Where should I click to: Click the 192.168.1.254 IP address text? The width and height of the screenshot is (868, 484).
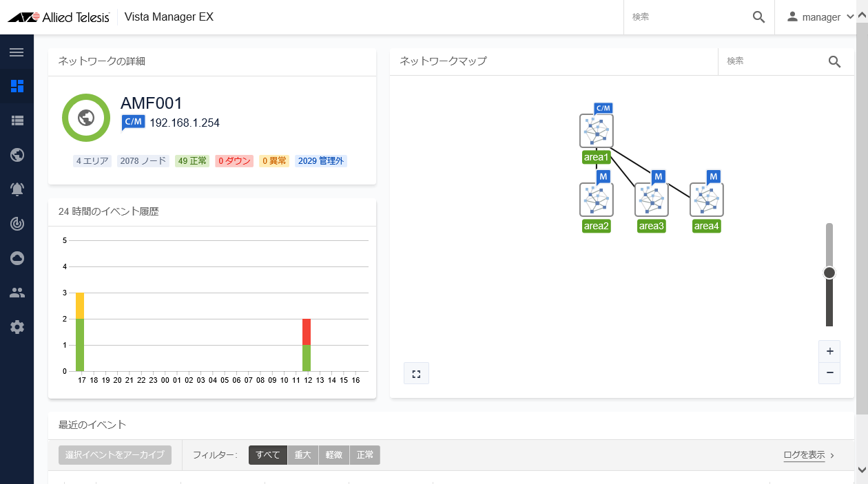(x=185, y=123)
